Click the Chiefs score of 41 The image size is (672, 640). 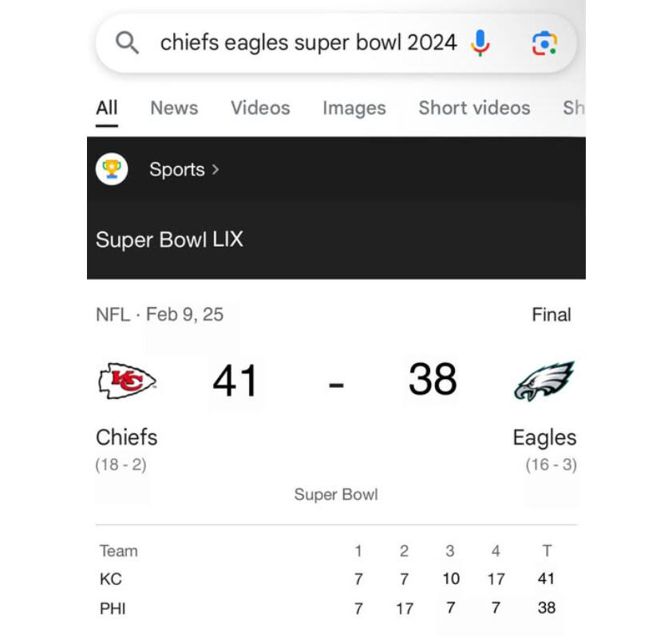tap(235, 381)
